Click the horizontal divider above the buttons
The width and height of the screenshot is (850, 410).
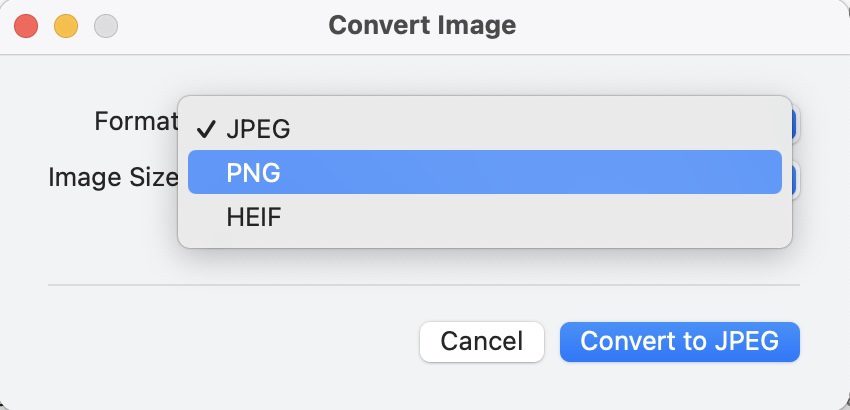click(x=424, y=285)
